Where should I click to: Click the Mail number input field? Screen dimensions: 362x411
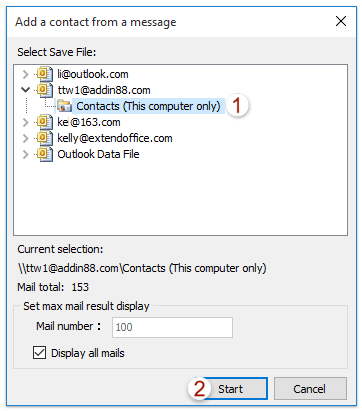172,327
